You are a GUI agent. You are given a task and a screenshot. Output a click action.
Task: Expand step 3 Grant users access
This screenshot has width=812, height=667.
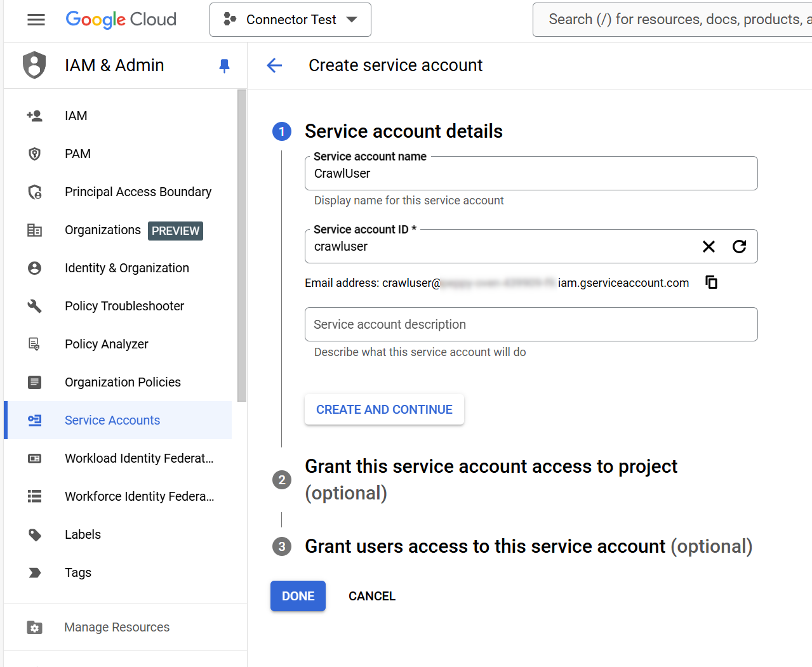coord(528,546)
